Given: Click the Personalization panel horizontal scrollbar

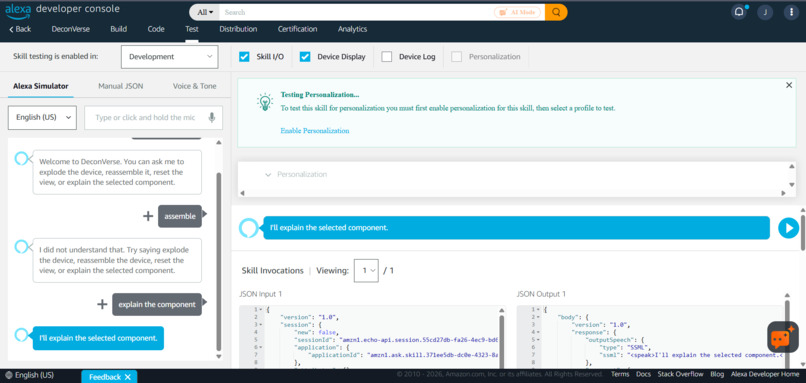Looking at the screenshot, I should click(x=512, y=193).
